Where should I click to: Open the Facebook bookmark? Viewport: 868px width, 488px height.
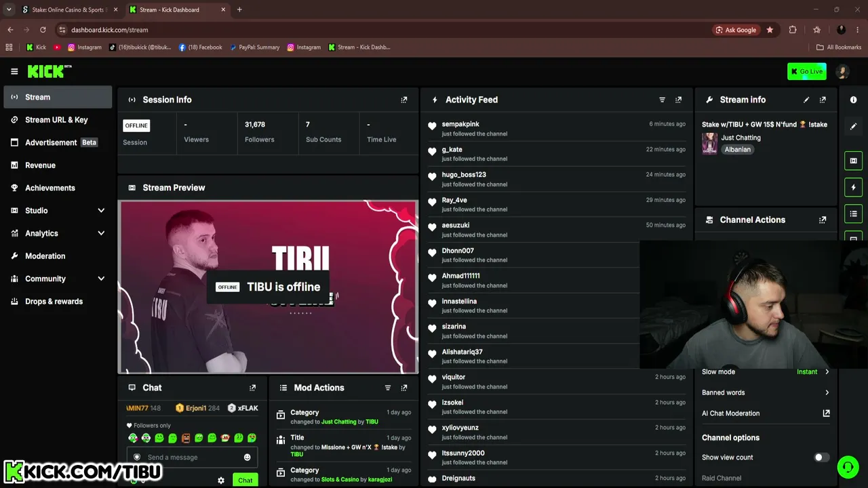point(200,47)
